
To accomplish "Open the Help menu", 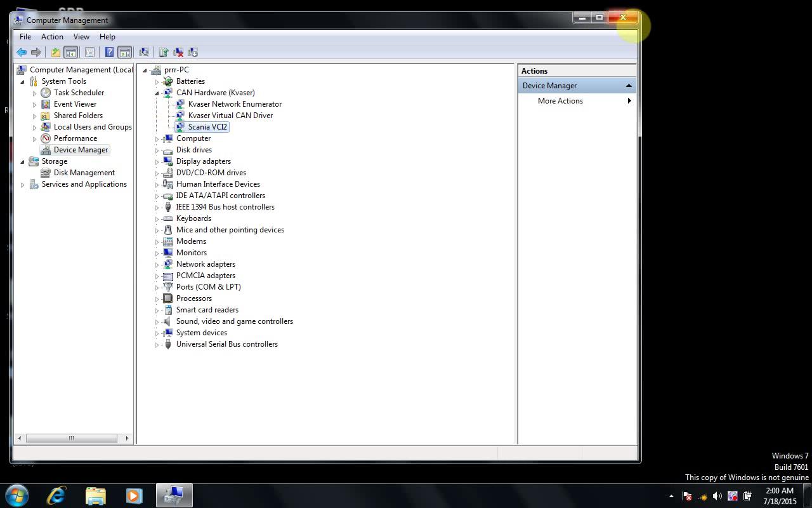I will click(x=107, y=37).
